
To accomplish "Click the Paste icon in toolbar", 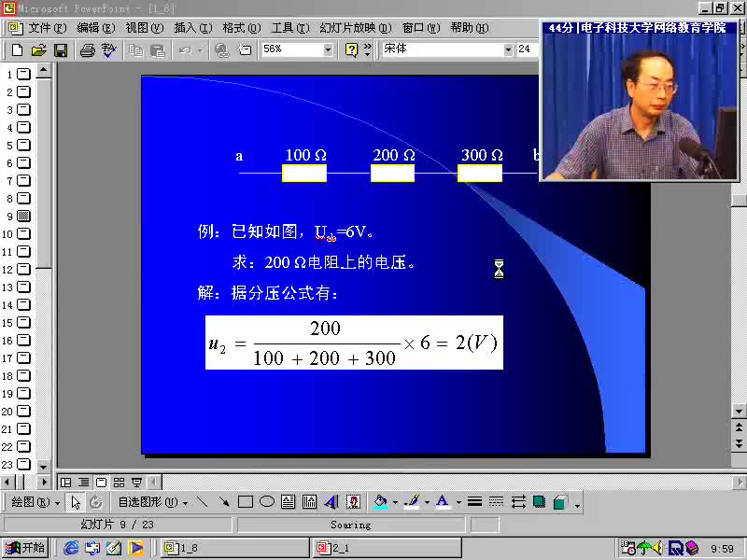I will [x=157, y=50].
